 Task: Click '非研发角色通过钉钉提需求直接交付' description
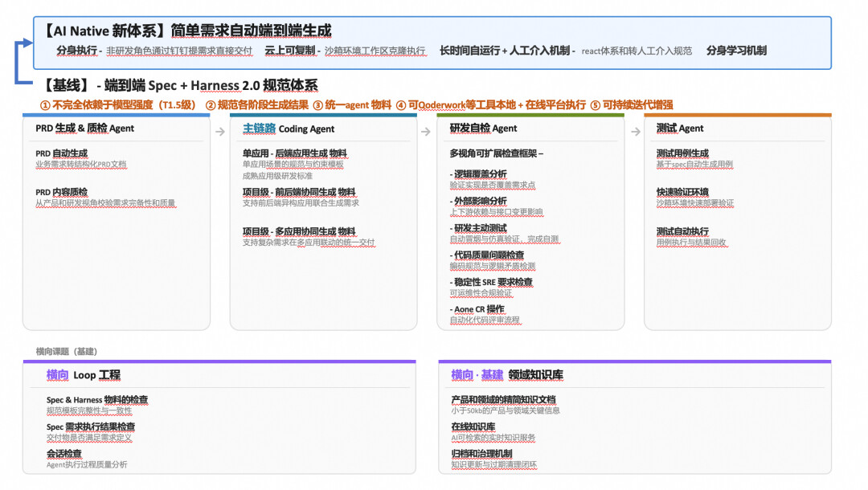(179, 51)
